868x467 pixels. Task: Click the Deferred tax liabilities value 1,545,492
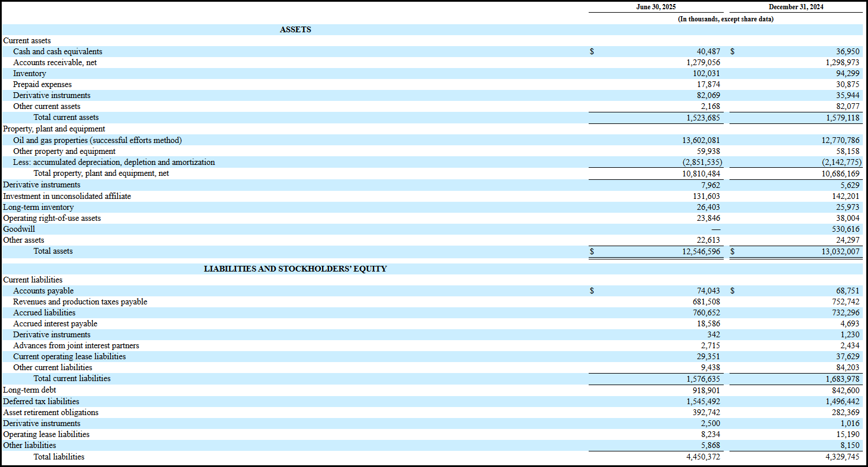(702, 401)
